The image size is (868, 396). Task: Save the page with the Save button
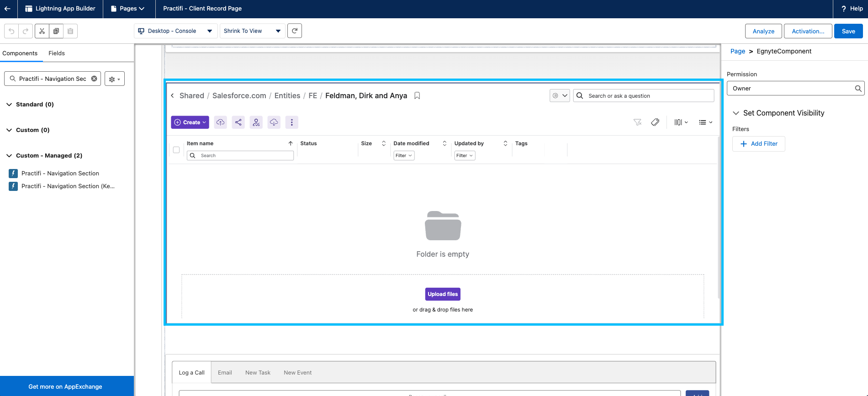tap(848, 31)
